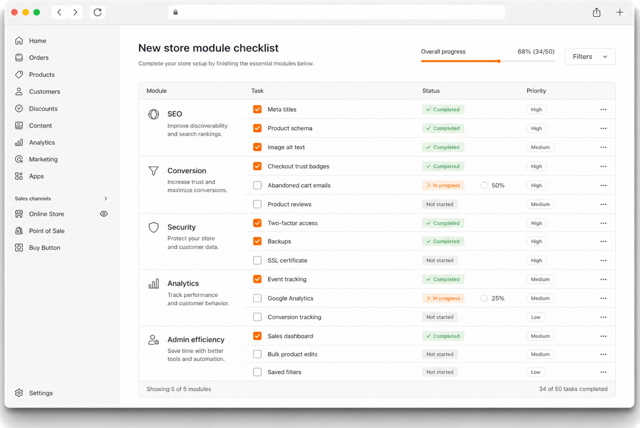
Task: Click the Home icon in sidebar
Action: coord(19,41)
